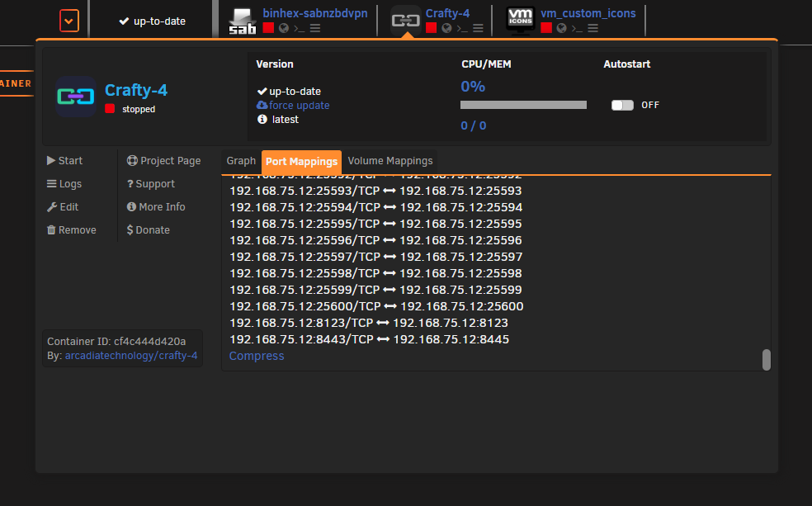The image size is (812, 506).
Task: Switch to the Volume Mappings tab
Action: tap(390, 161)
